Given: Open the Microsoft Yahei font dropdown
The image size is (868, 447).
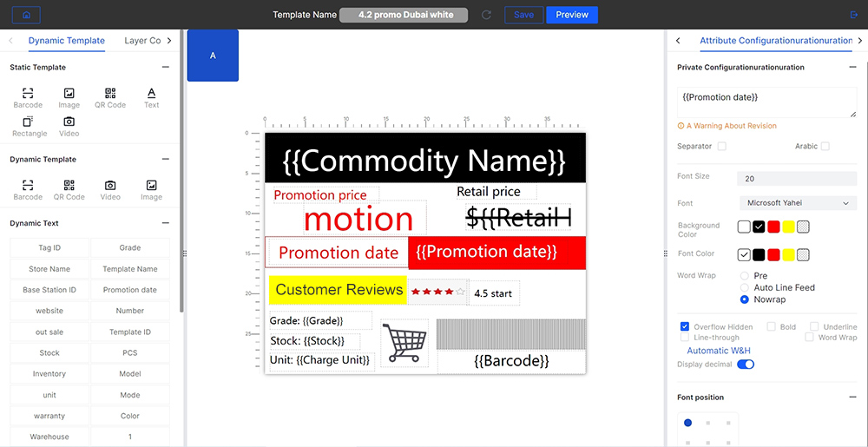Looking at the screenshot, I should pyautogui.click(x=797, y=203).
